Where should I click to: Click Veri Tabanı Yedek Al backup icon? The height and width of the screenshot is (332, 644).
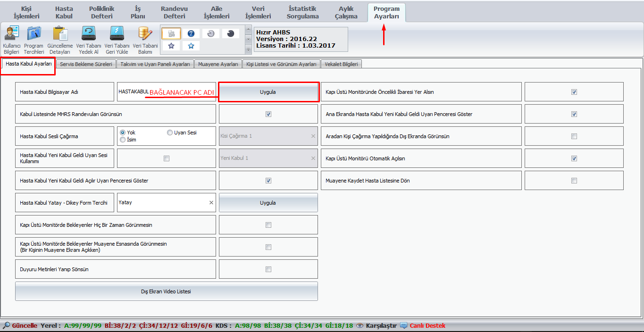pos(88,34)
